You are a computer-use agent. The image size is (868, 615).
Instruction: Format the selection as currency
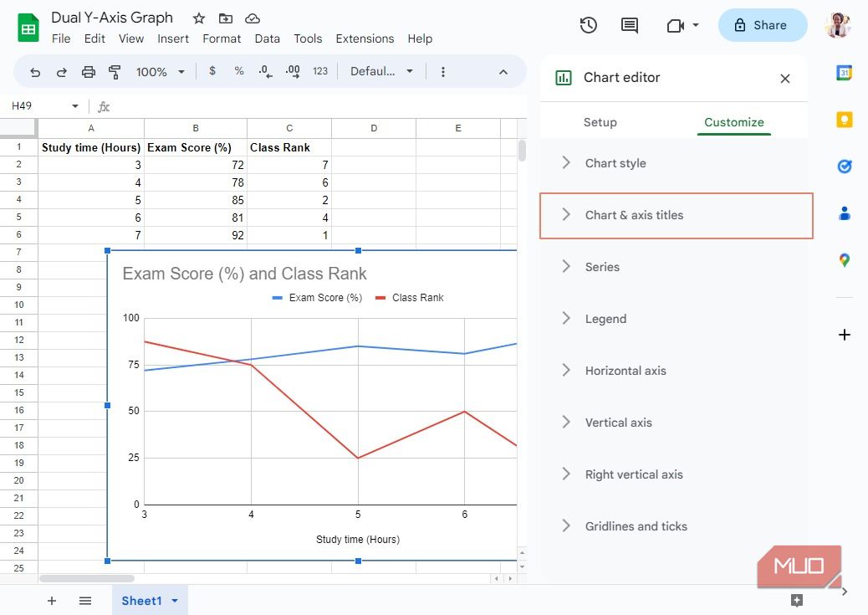[x=212, y=71]
